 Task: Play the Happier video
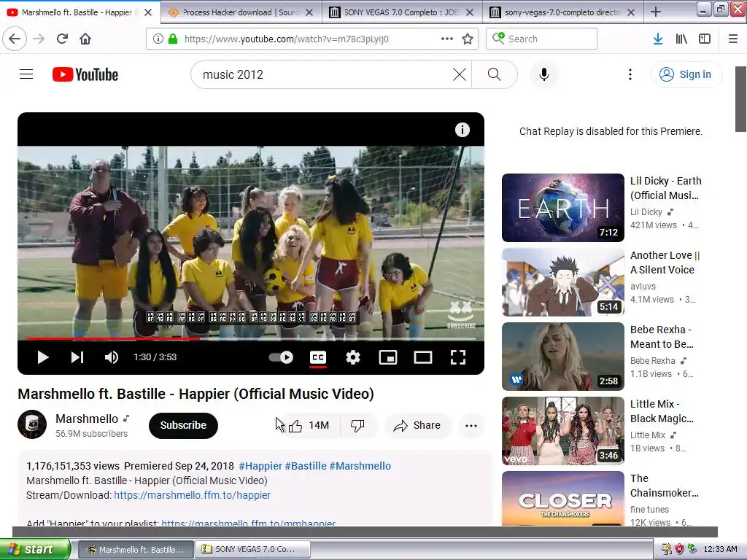(43, 357)
